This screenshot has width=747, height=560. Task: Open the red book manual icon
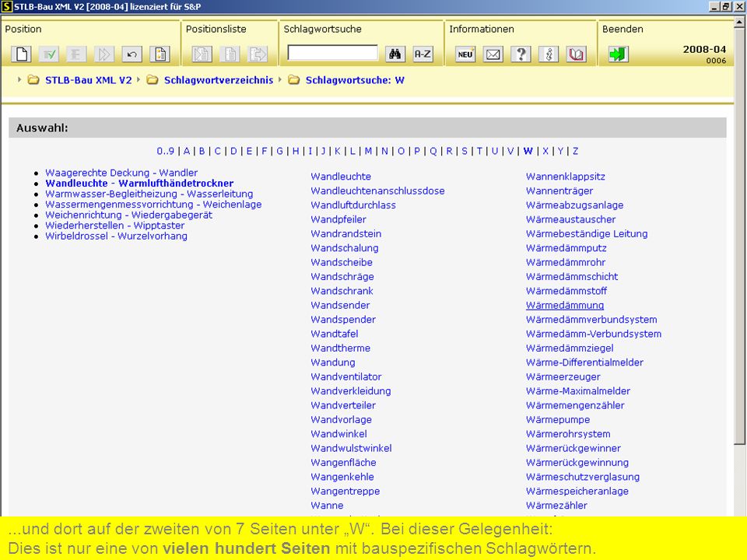(x=576, y=54)
